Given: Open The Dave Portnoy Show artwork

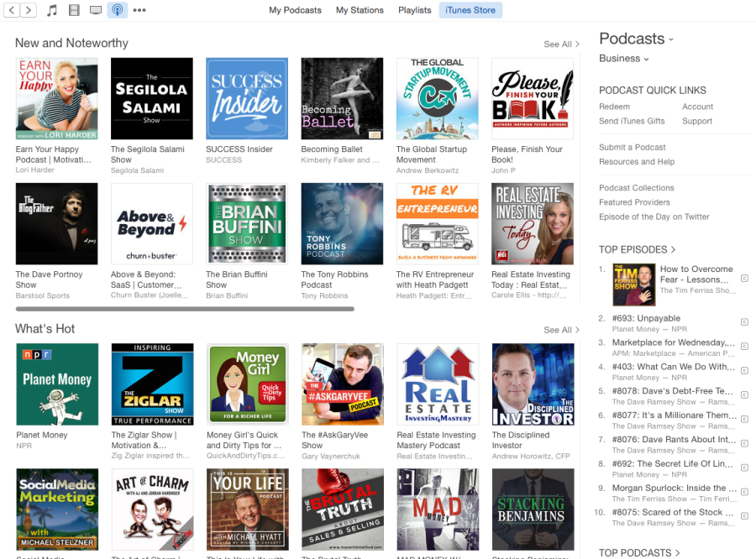Looking at the screenshot, I should coord(57,223).
